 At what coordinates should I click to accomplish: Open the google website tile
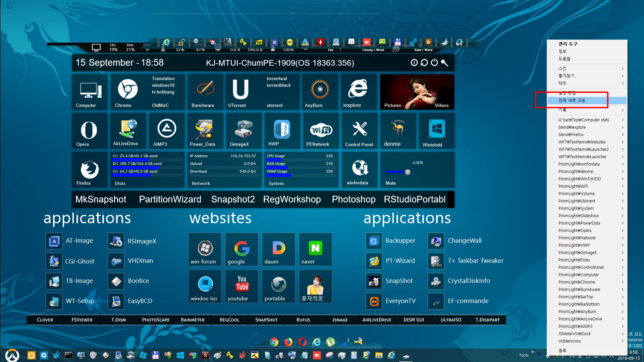click(241, 249)
